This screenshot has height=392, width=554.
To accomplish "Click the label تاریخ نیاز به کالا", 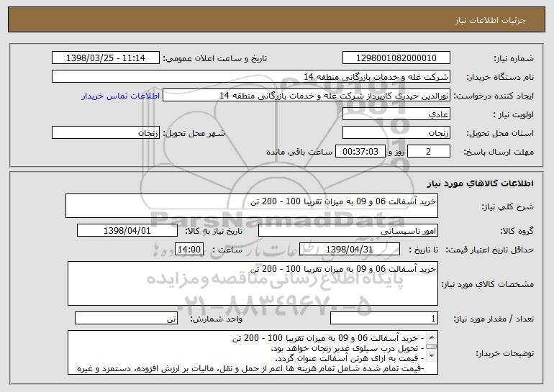I will tap(214, 231).
